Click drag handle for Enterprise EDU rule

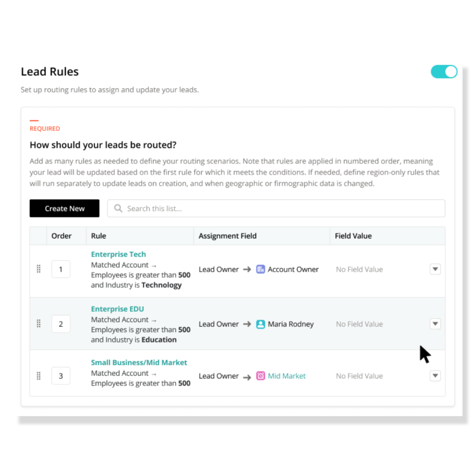coord(39,324)
